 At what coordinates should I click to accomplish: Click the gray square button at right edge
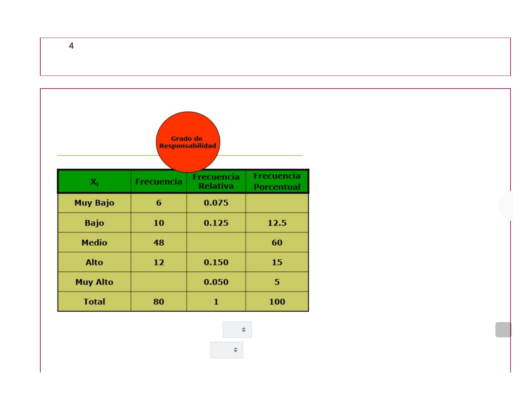point(503,329)
